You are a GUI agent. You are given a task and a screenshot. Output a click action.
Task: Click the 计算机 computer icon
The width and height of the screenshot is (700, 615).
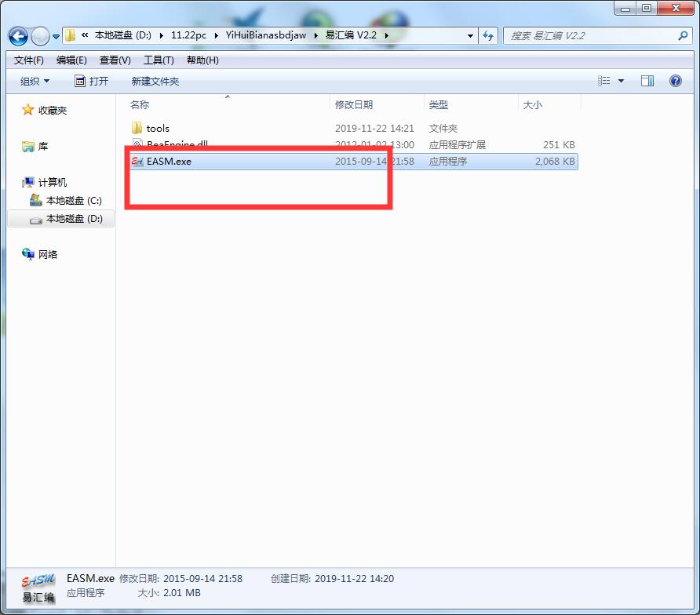28,182
